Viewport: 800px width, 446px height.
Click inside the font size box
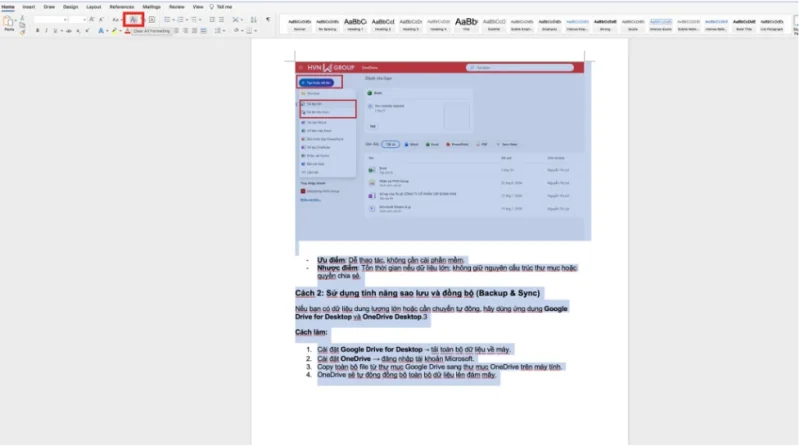click(76, 20)
